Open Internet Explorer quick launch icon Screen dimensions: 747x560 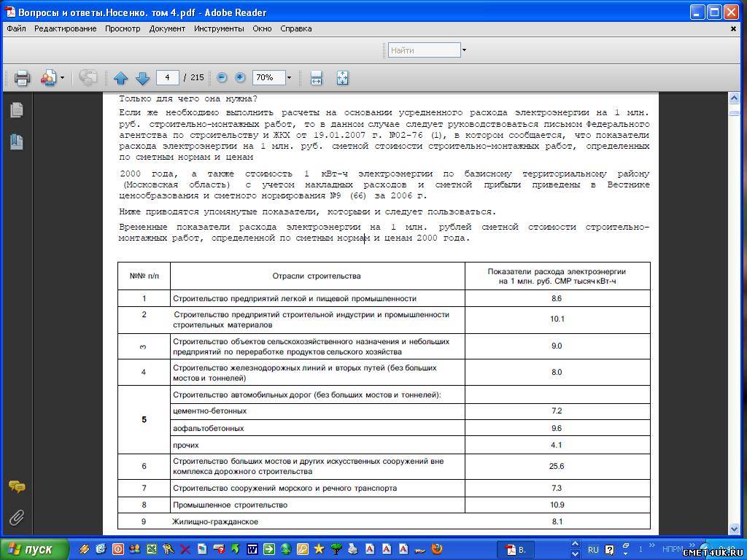point(101,549)
